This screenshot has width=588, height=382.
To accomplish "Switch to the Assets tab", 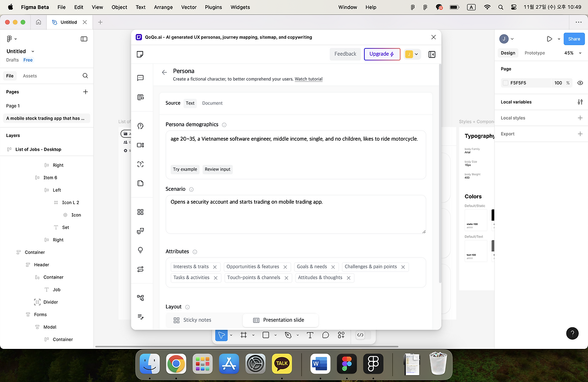I will (x=30, y=76).
